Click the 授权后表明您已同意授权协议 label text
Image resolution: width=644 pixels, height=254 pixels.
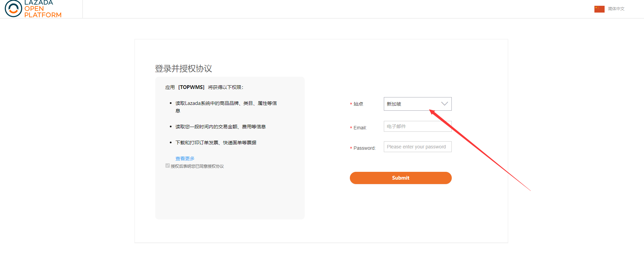[197, 166]
